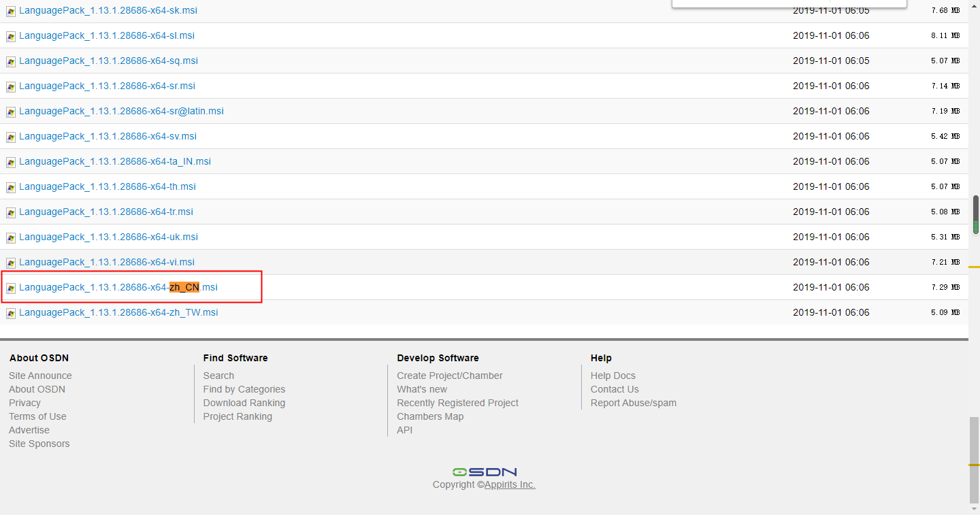The width and height of the screenshot is (980, 515).
Task: Click the msi file icon beside the sr@latin pack
Action: coord(11,112)
